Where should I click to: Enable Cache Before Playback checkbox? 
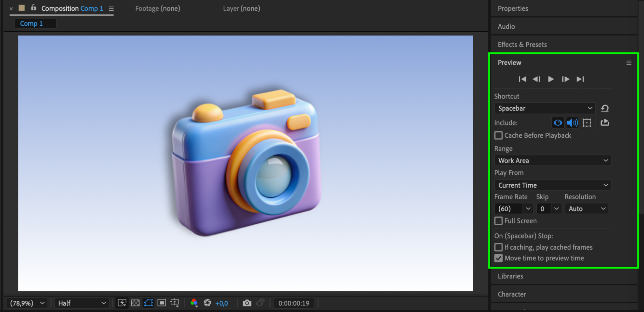498,135
